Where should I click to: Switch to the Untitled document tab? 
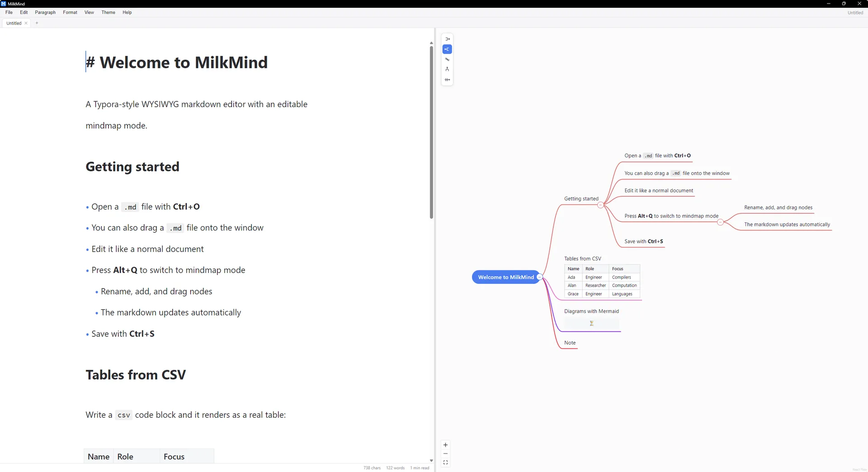(x=14, y=23)
